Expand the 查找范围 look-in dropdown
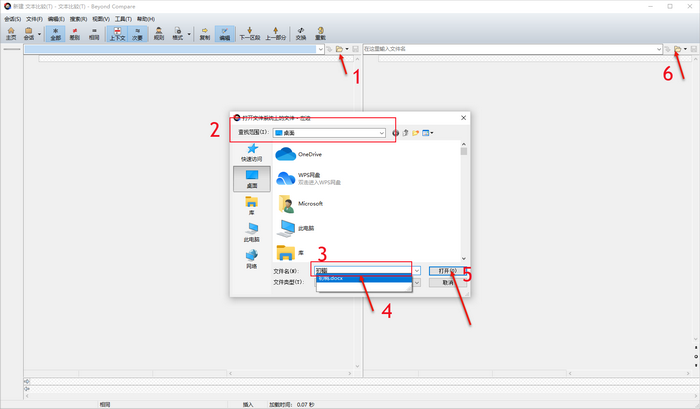The width and height of the screenshot is (700, 409). click(x=382, y=133)
